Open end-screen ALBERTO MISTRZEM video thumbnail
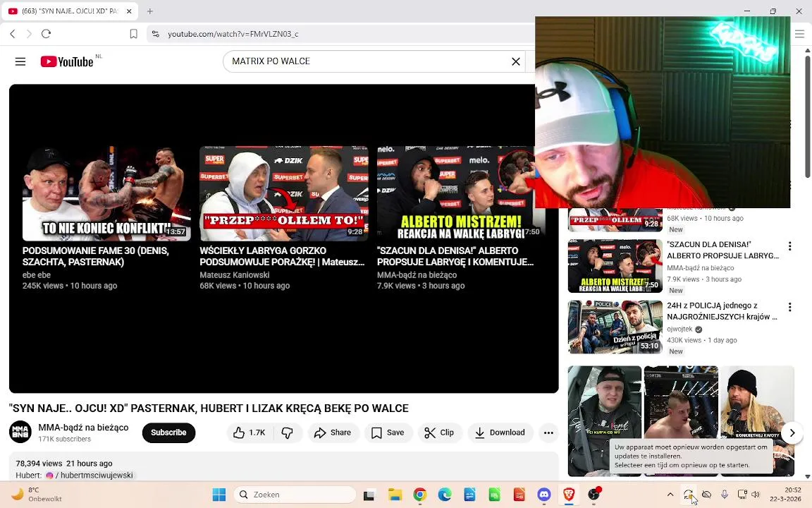The height and width of the screenshot is (508, 812). click(456, 193)
